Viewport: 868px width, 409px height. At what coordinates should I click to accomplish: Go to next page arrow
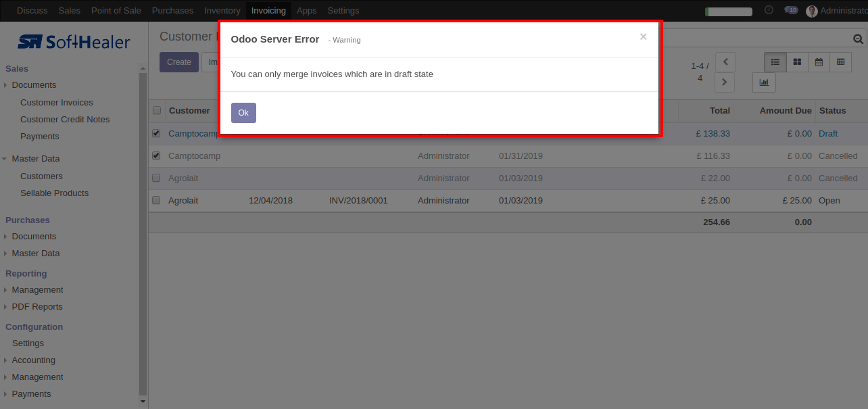725,82
